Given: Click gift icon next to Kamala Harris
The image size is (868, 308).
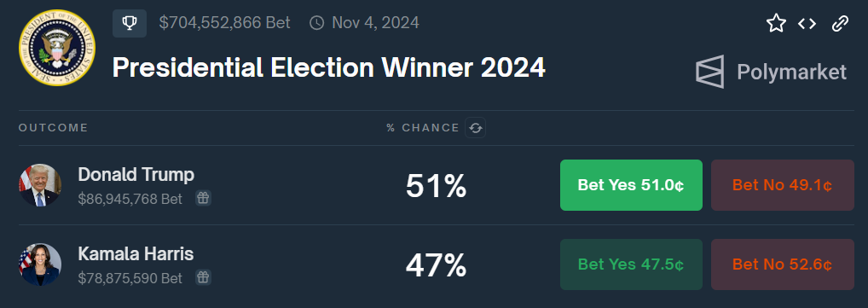Looking at the screenshot, I should [203, 277].
